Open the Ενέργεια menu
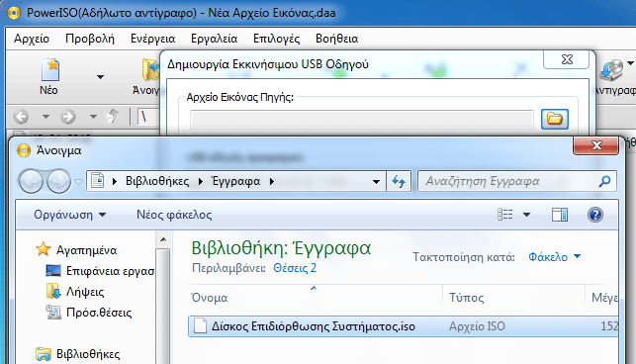636x364 pixels. pyautogui.click(x=152, y=39)
